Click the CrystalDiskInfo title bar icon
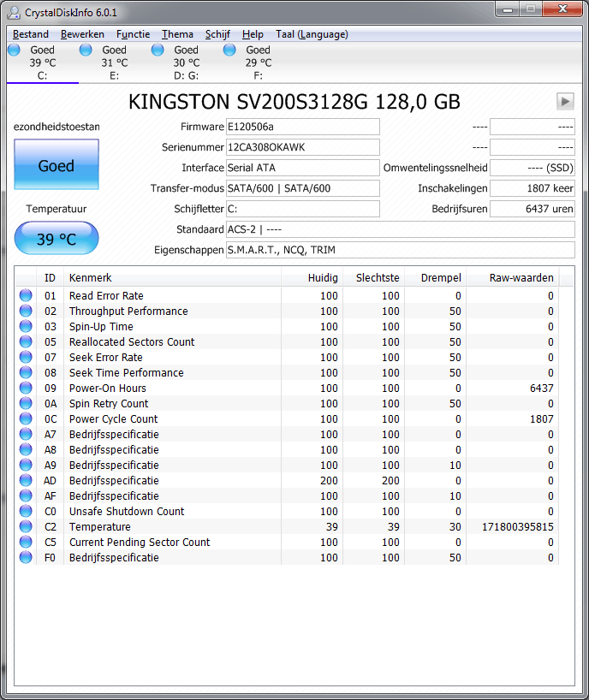 coord(14,13)
